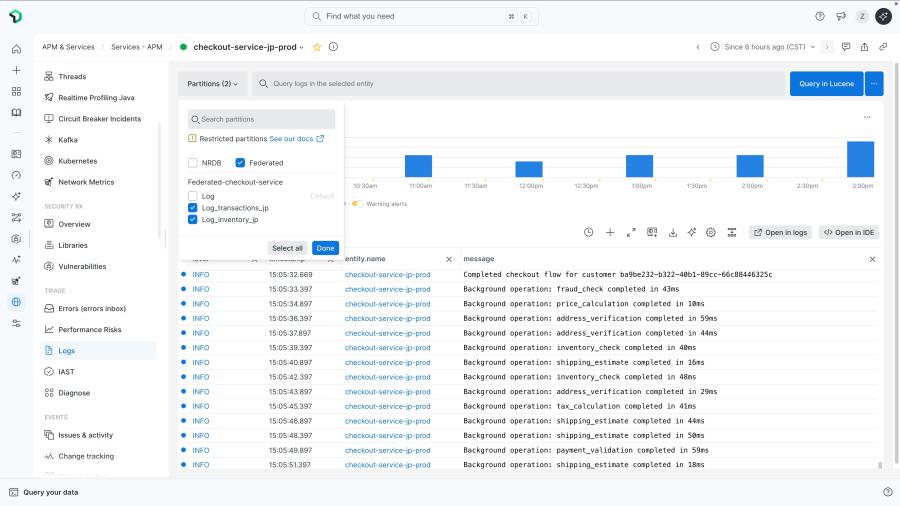
Task: Open Query your data bar
Action: [x=44, y=492]
